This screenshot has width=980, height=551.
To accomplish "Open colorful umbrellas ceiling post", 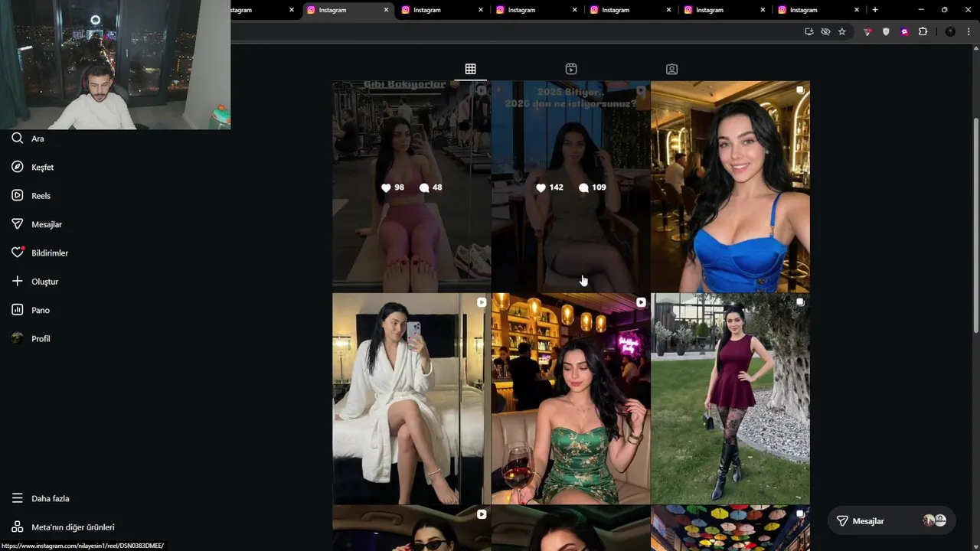I will (x=730, y=528).
